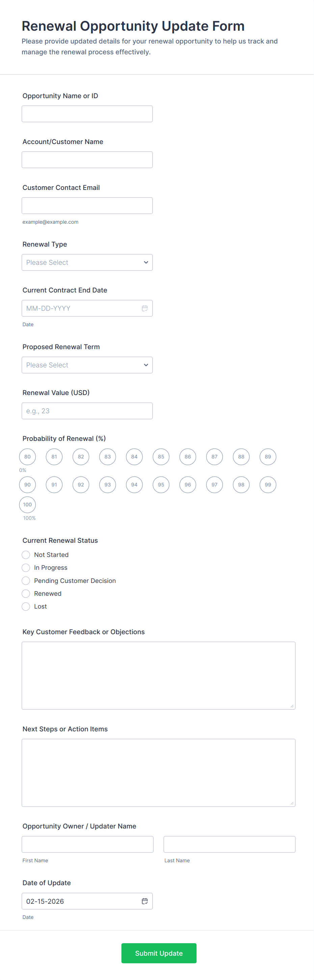Image resolution: width=314 pixels, height=980 pixels.
Task: Mark renewal status as In Progress
Action: (x=26, y=568)
